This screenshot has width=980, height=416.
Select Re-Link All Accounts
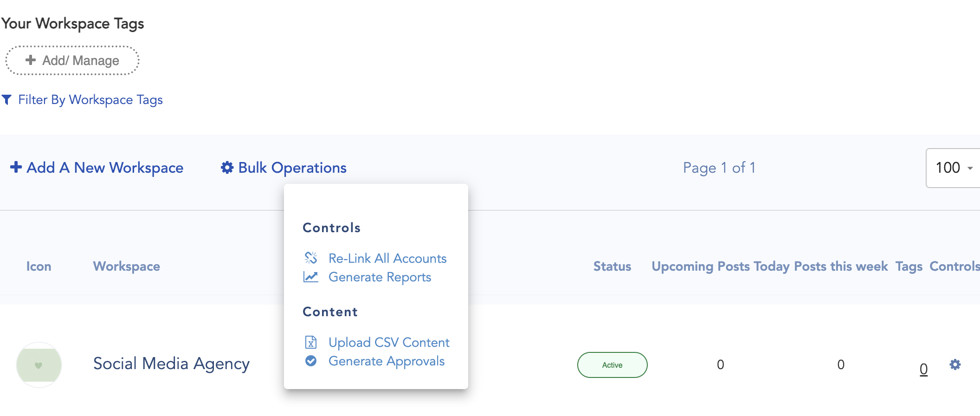pos(387,258)
